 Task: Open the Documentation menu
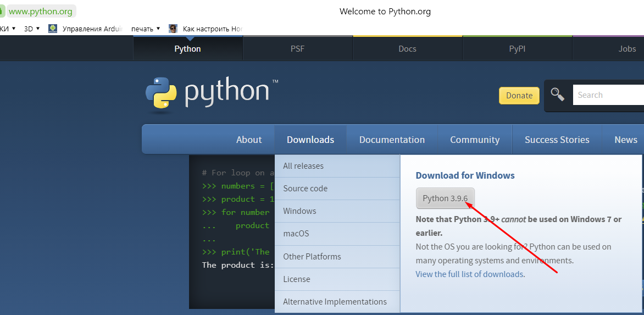tap(392, 140)
